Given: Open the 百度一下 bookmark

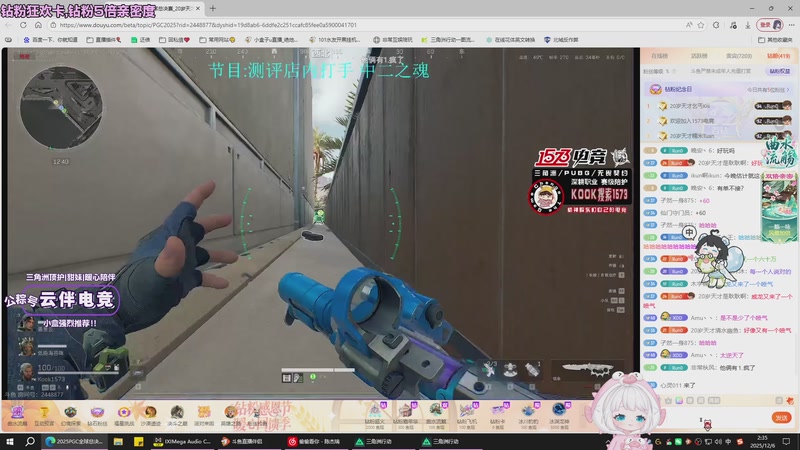Looking at the screenshot, I should pos(51,40).
